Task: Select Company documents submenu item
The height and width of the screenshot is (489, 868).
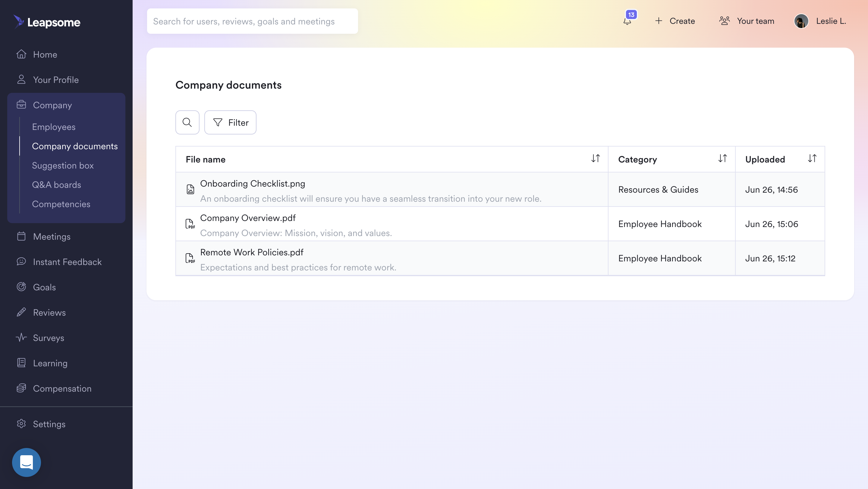Action: tap(75, 146)
